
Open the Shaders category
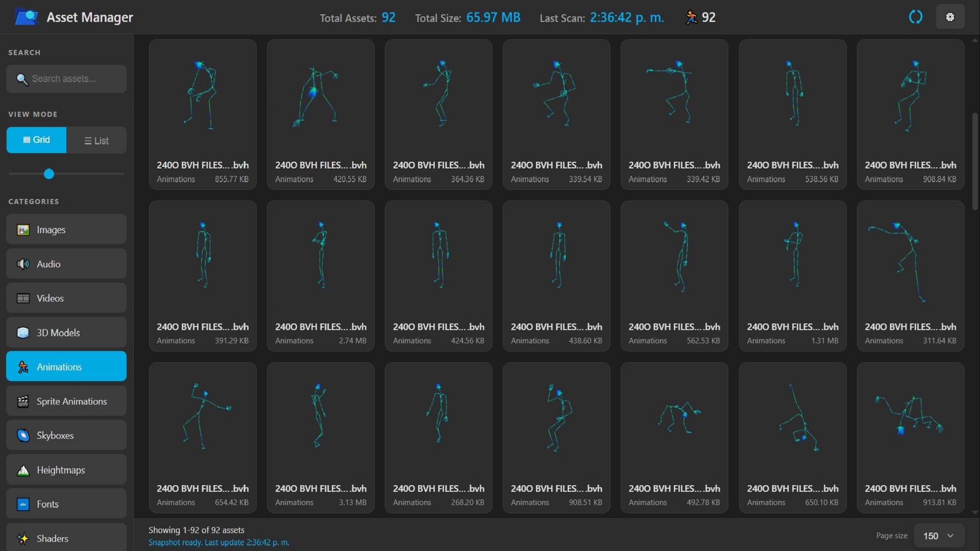click(66, 538)
